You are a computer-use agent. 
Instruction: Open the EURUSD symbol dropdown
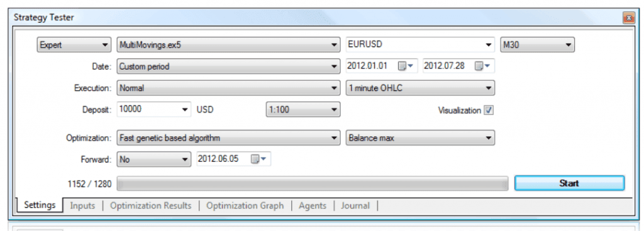pos(421,45)
